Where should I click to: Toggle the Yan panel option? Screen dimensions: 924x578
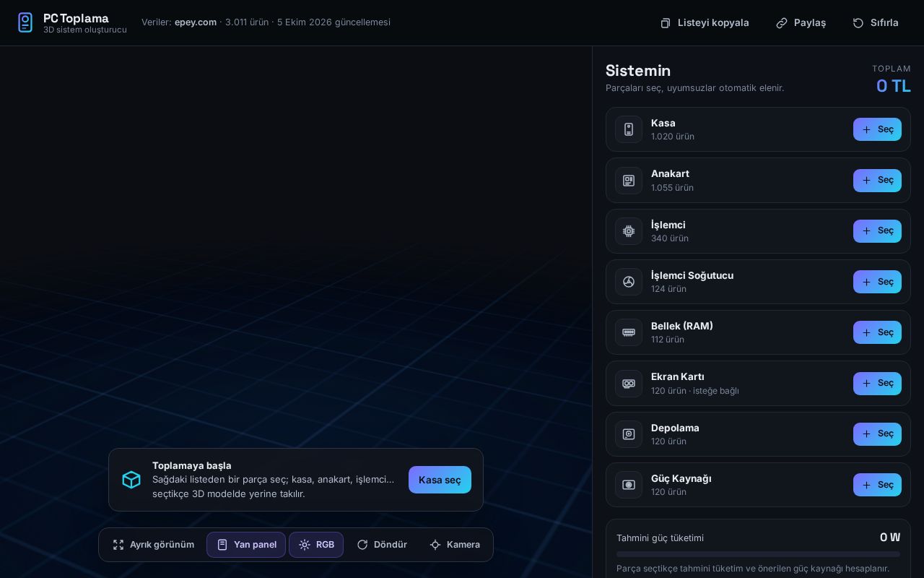click(246, 545)
